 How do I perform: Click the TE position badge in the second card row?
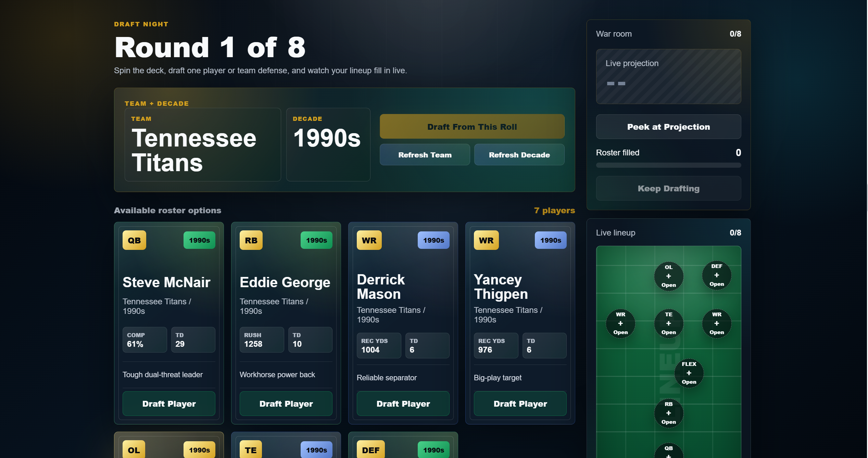(x=251, y=449)
